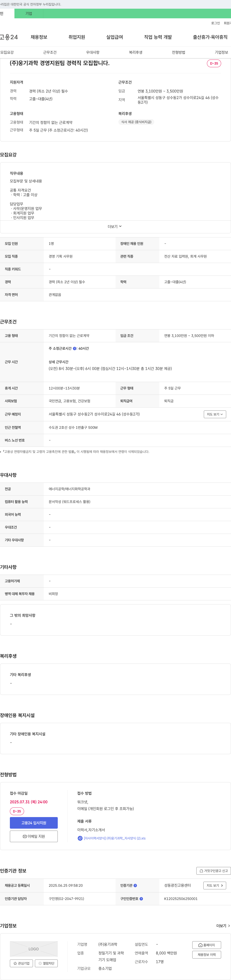The width and height of the screenshot is (231, 980).
Task: Click 전산 자료 입력원, 회계 사무원 text
Action: click(186, 256)
